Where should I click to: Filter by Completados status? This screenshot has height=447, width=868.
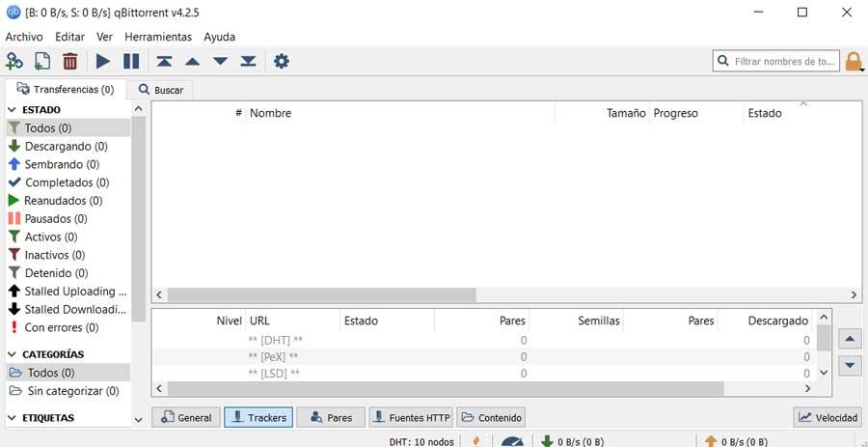[68, 182]
